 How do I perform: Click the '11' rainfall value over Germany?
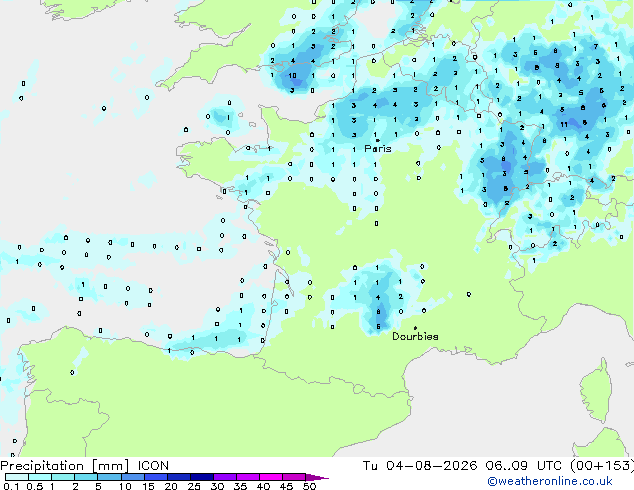click(564, 125)
